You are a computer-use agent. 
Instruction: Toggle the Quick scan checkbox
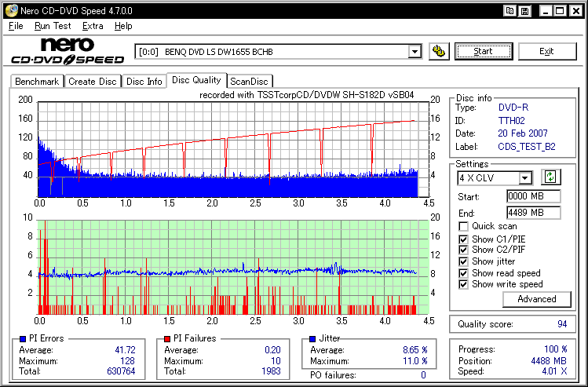(463, 227)
